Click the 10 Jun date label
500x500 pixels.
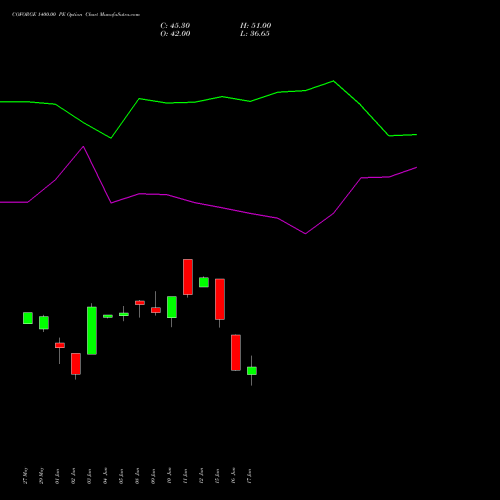click(170, 476)
